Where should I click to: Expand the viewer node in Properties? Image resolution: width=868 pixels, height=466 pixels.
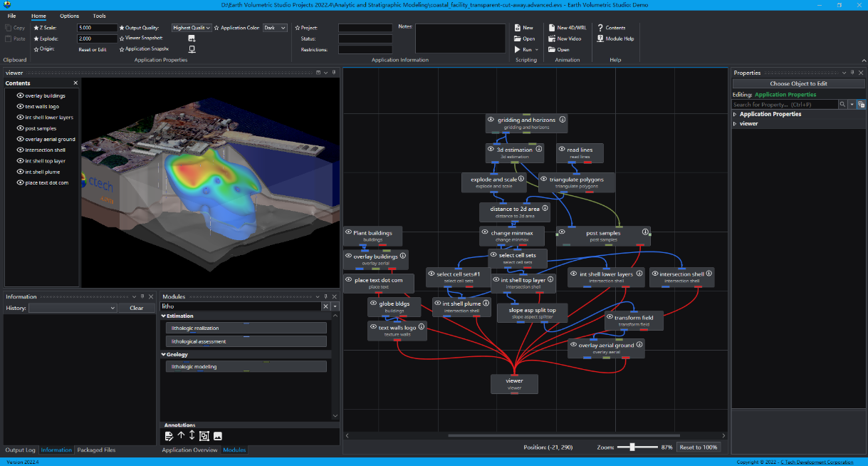click(x=735, y=123)
